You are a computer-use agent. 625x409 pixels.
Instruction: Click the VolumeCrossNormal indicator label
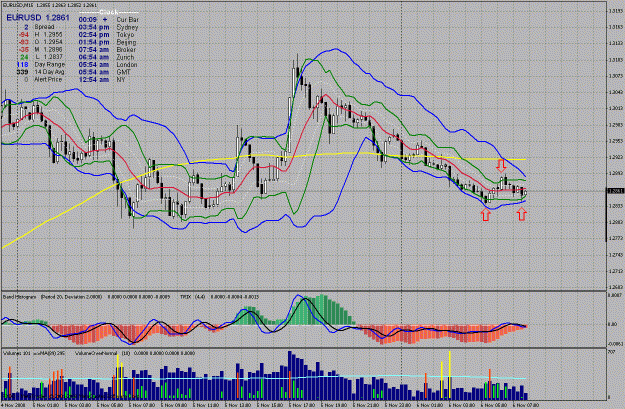point(94,353)
